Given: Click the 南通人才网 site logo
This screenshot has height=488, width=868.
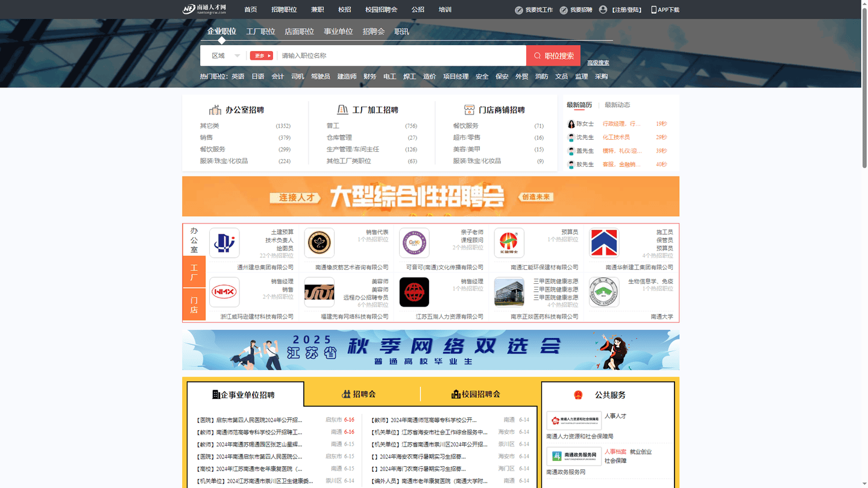Looking at the screenshot, I should pos(205,9).
